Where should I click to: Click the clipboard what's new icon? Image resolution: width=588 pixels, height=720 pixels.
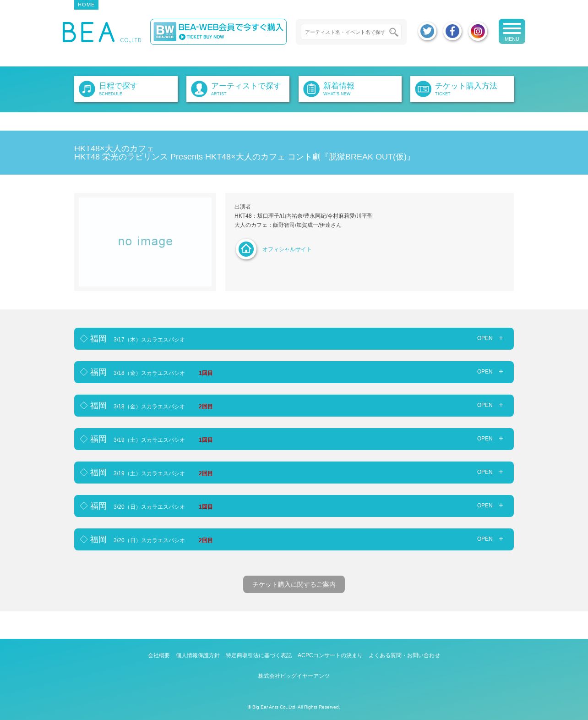coord(311,89)
